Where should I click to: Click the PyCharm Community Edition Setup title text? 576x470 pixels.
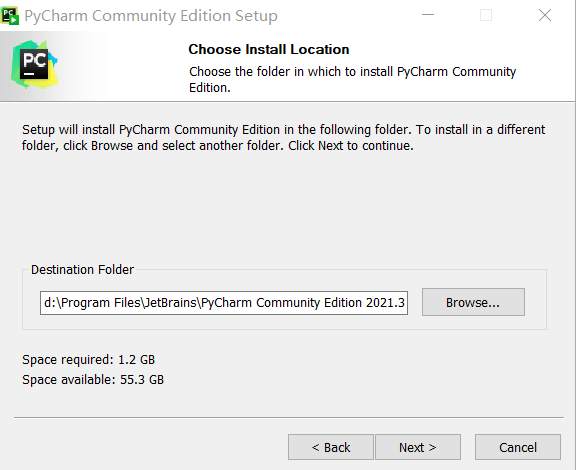pos(151,16)
